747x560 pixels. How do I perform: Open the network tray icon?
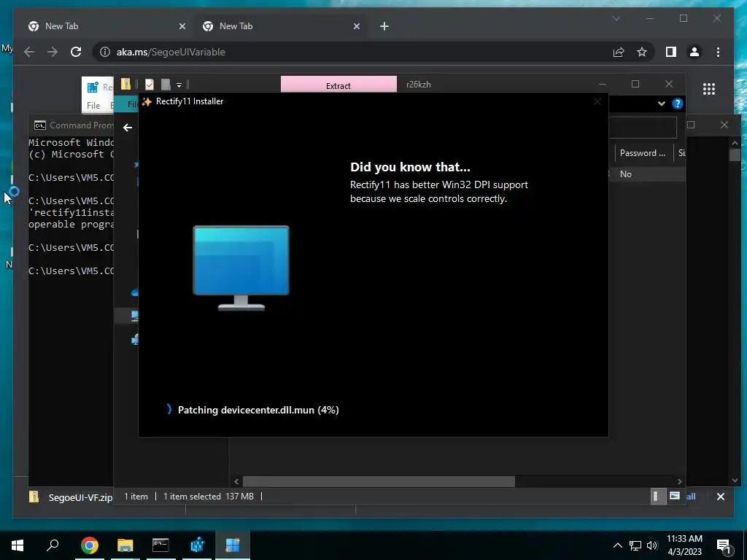click(x=635, y=545)
